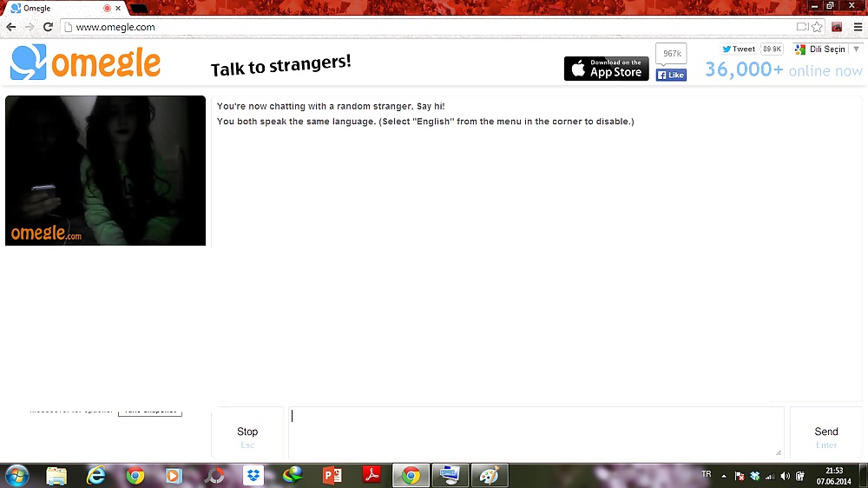The height and width of the screenshot is (488, 868).
Task: Open the Action Center flag icon
Action: 739,476
